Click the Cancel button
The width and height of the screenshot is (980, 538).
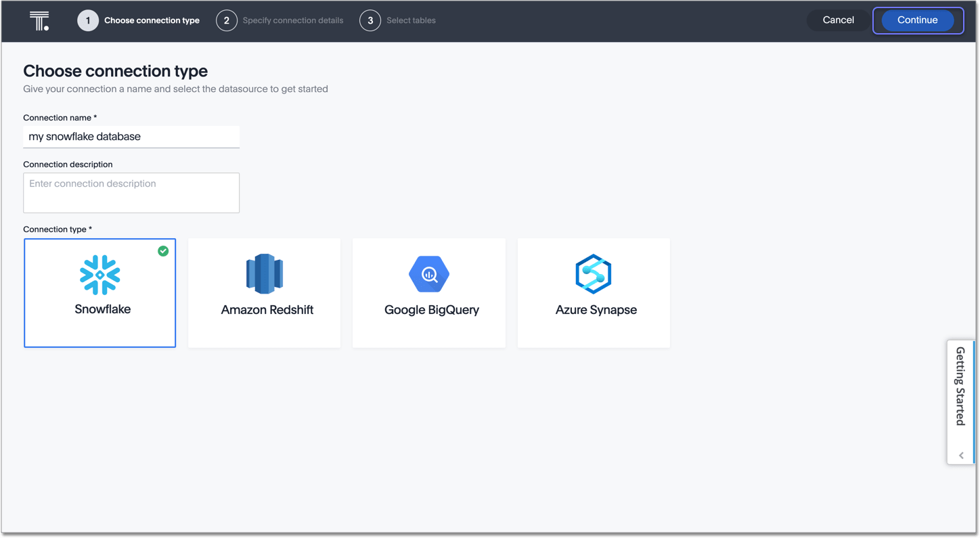(x=838, y=20)
